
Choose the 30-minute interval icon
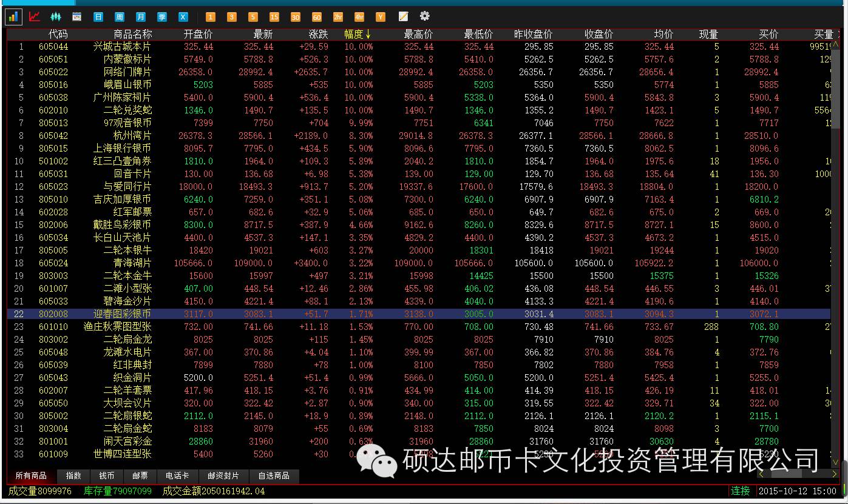click(295, 17)
